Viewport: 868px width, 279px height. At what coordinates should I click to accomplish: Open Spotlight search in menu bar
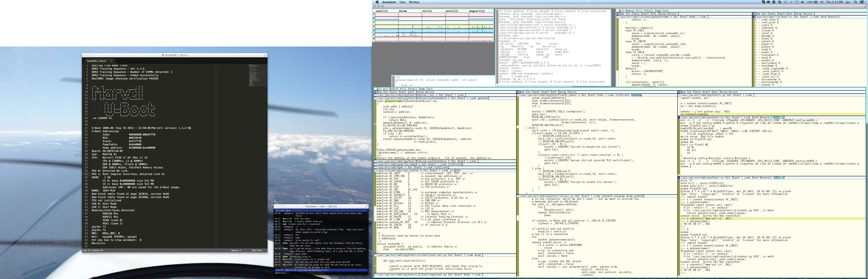click(855, 2)
